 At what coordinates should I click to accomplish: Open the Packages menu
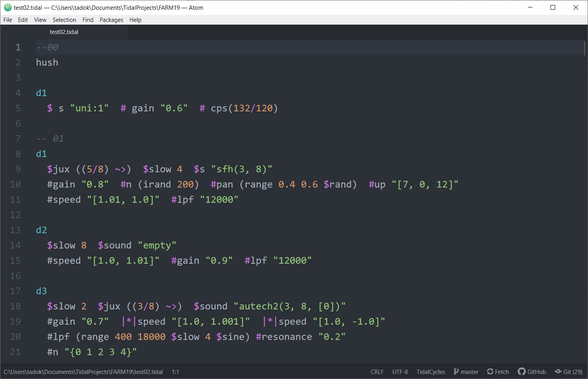click(111, 20)
